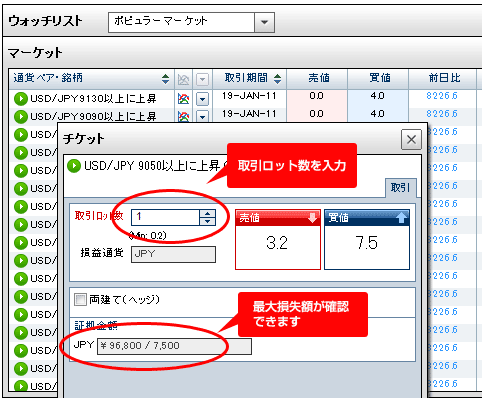Image resolution: width=484 pixels, height=400 pixels.
Task: Sort by 取引期間 column arrows
Action: [x=277, y=79]
